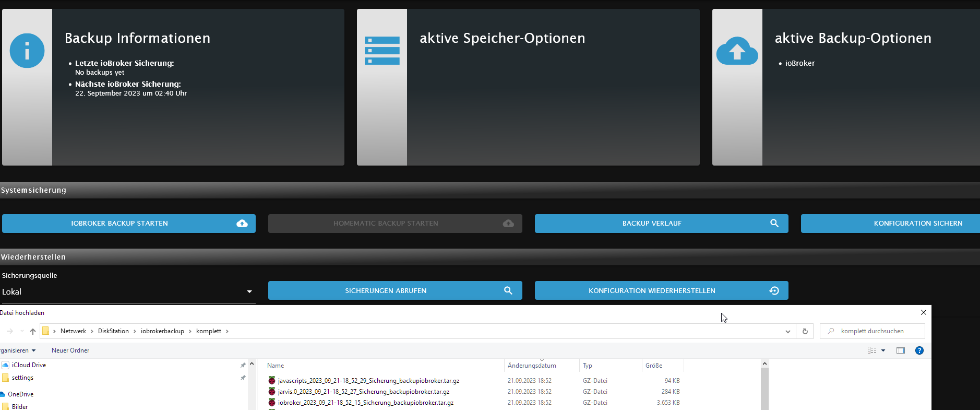Start the ioBroker backup
980x410 pixels.
pos(129,224)
